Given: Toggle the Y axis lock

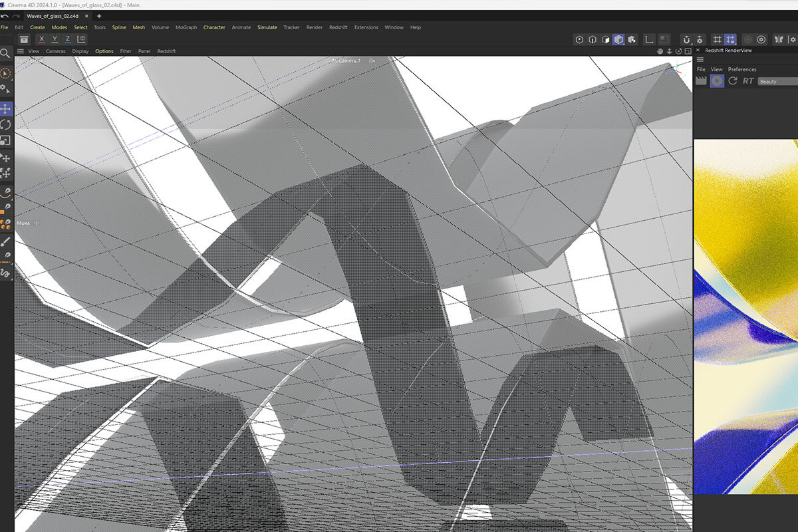Looking at the screenshot, I should 55,39.
